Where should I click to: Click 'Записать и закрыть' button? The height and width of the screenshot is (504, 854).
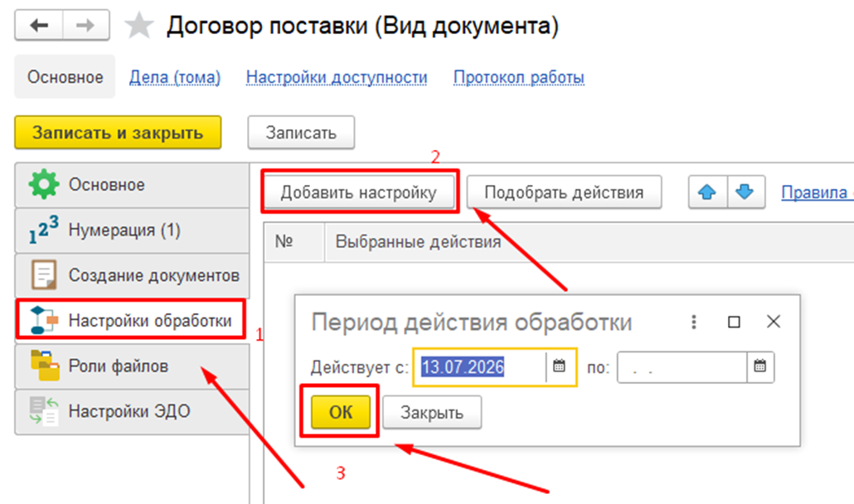pyautogui.click(x=118, y=133)
